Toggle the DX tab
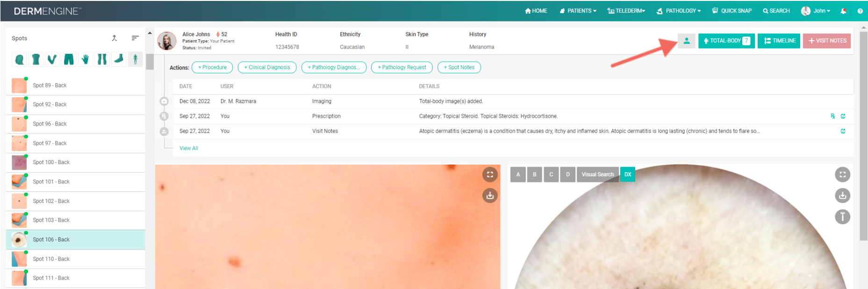Viewport: 868px width, 289px height. (x=628, y=174)
